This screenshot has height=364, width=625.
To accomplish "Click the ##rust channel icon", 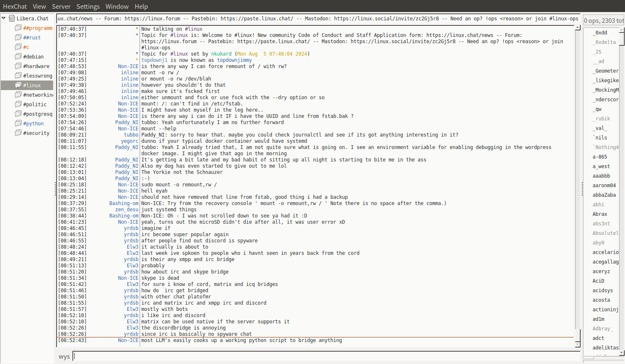I will tap(18, 37).
